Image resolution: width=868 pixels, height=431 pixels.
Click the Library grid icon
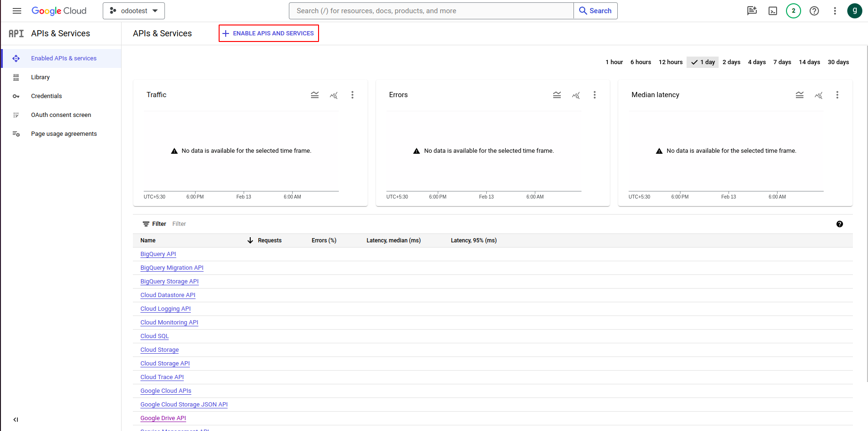pos(16,77)
